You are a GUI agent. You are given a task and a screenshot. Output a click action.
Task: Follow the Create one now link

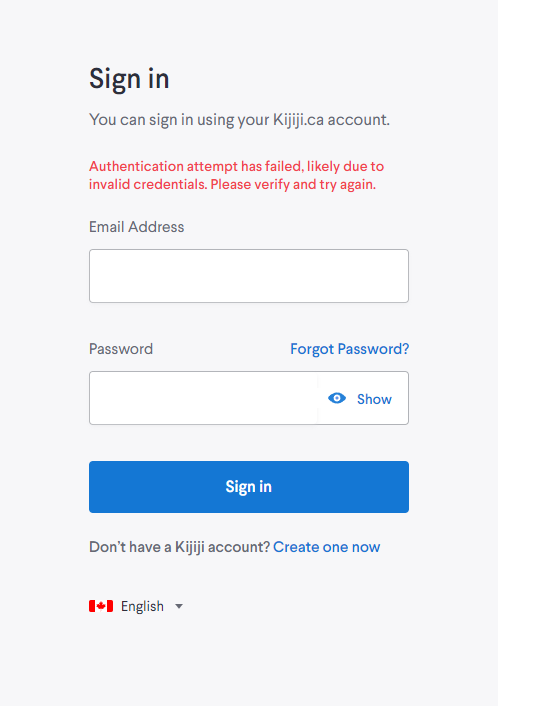tap(326, 547)
